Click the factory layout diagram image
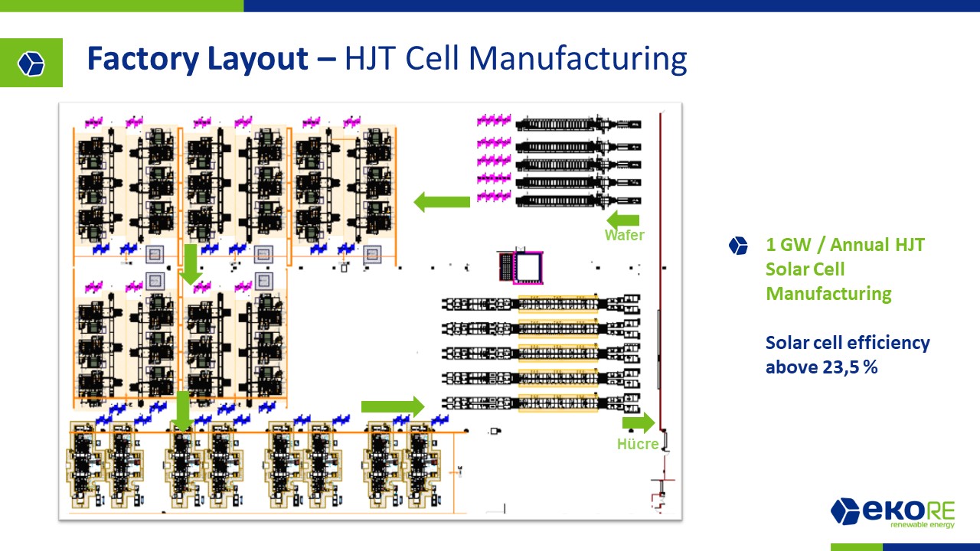 [371, 311]
